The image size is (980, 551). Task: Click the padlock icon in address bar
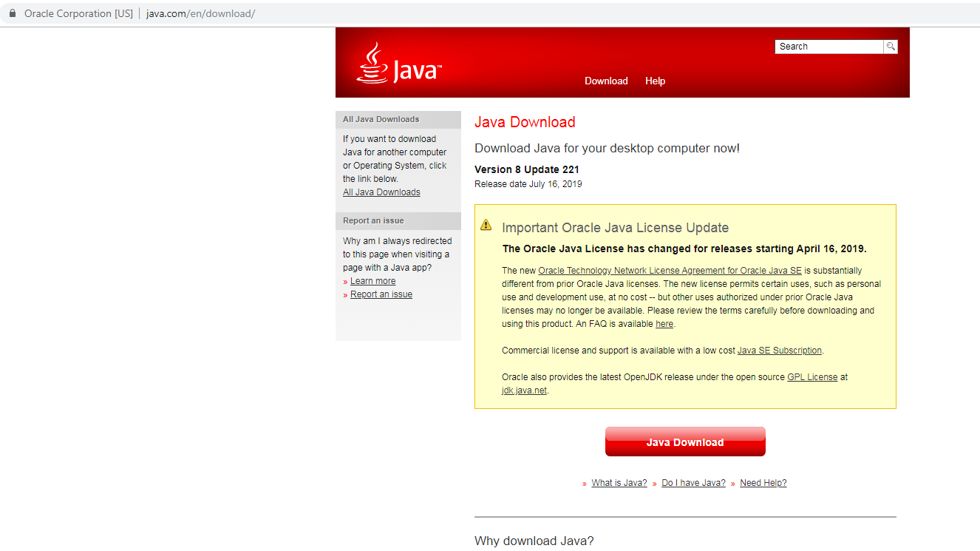(12, 13)
